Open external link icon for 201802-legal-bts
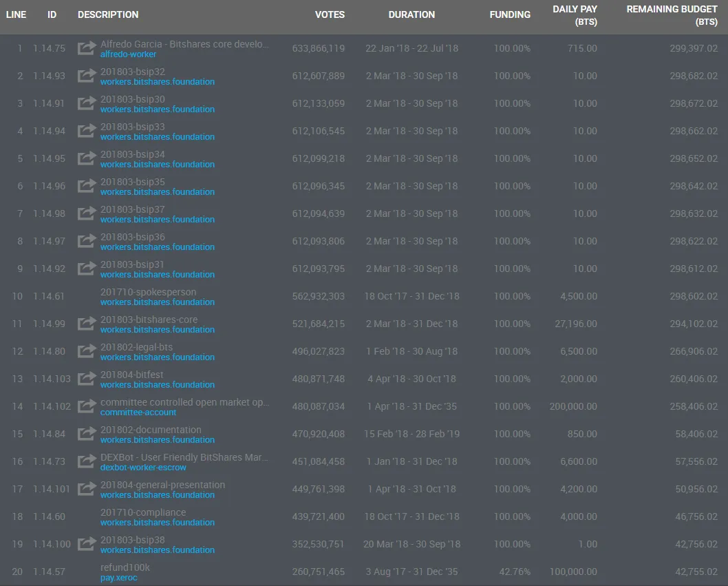The image size is (728, 586). [87, 351]
